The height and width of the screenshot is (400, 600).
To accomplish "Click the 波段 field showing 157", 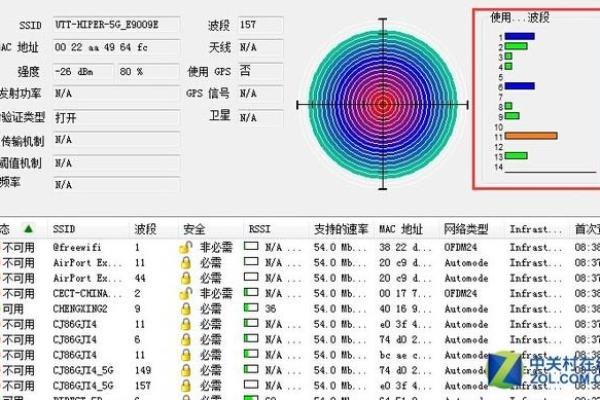I will [x=260, y=25].
